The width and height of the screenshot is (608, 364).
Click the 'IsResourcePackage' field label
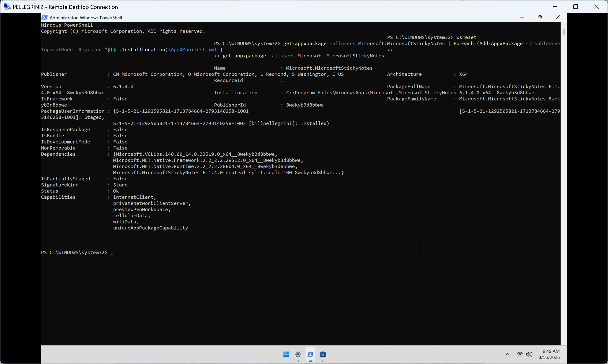pos(65,130)
